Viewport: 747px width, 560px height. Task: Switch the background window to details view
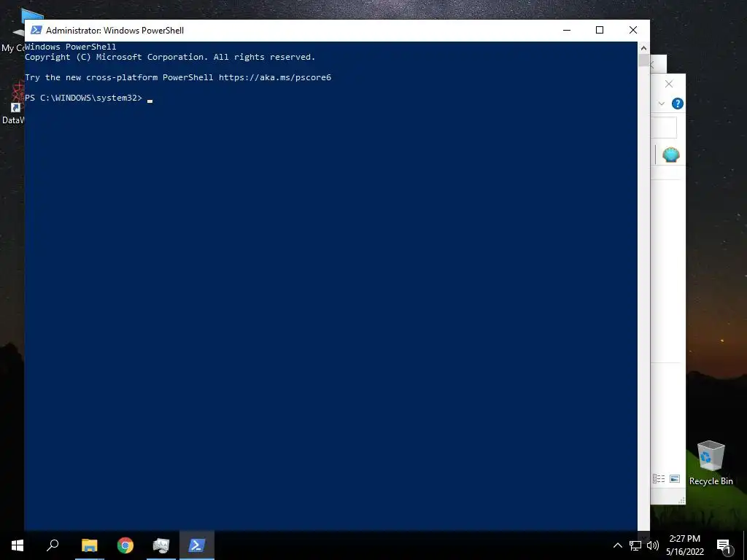(659, 478)
